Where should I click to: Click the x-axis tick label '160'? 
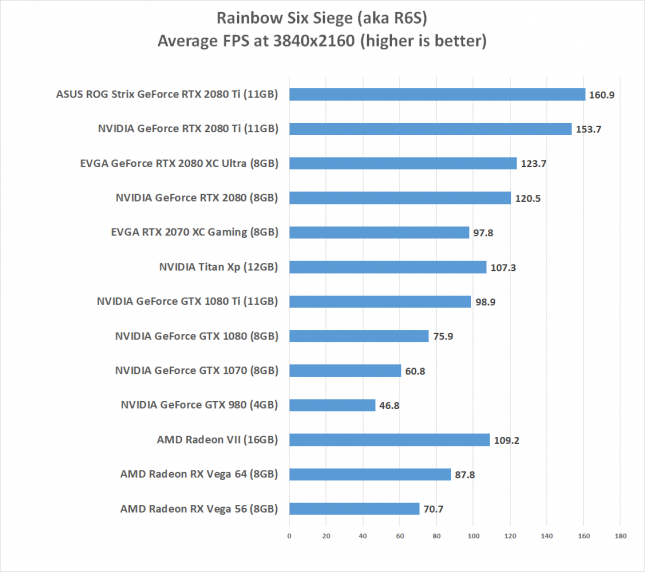pos(584,536)
